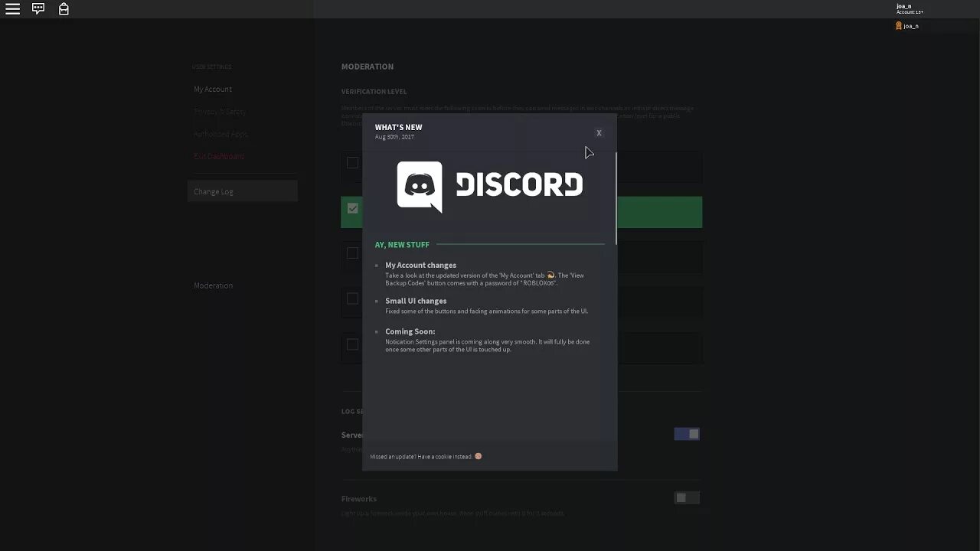Toggle the Fireworks switch
Image resolution: width=980 pixels, height=551 pixels.
click(x=687, y=498)
